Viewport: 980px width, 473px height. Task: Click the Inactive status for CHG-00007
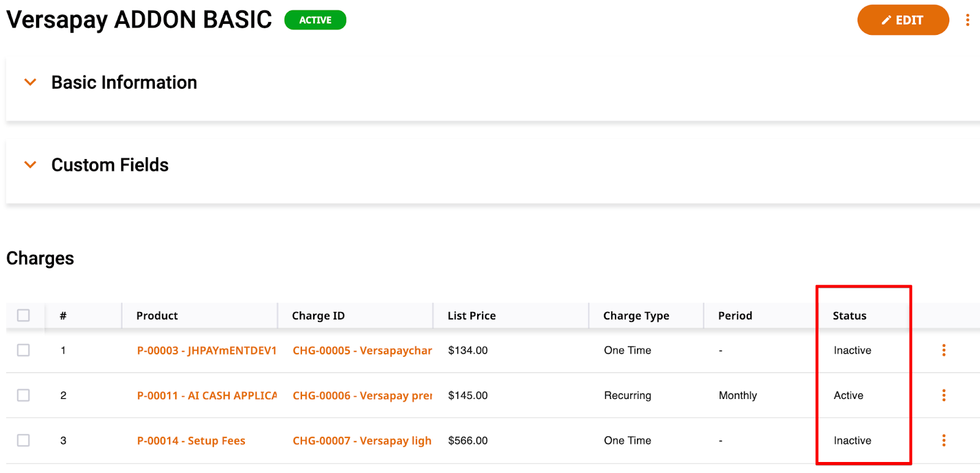852,441
